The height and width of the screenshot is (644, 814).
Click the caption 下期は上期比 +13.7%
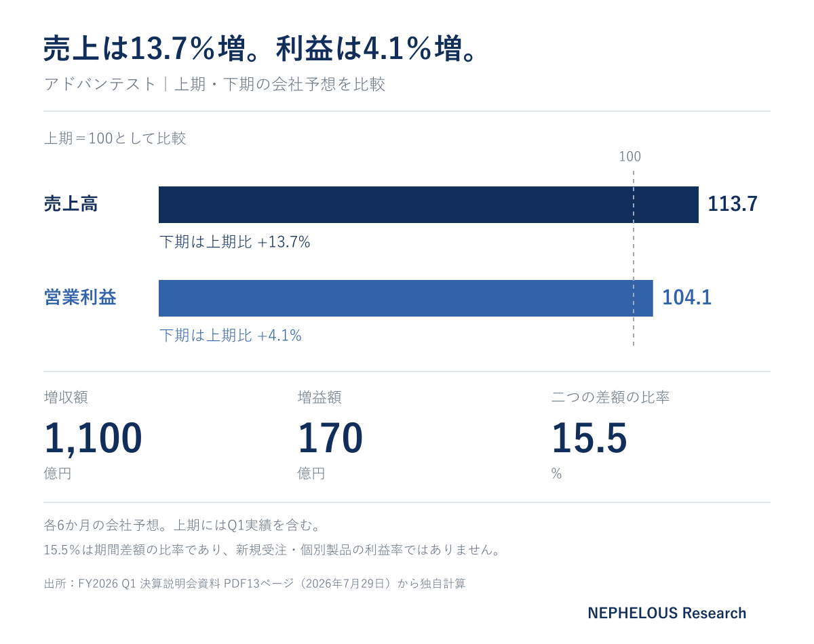[235, 242]
